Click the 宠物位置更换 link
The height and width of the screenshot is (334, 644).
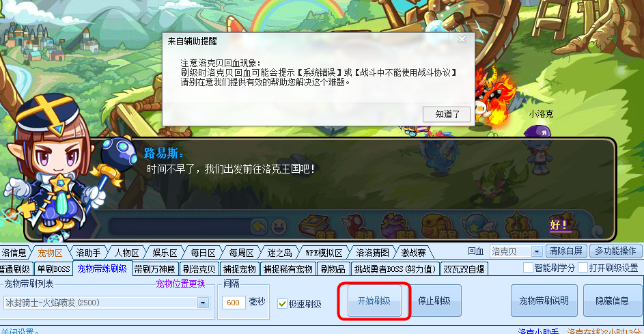tap(180, 284)
